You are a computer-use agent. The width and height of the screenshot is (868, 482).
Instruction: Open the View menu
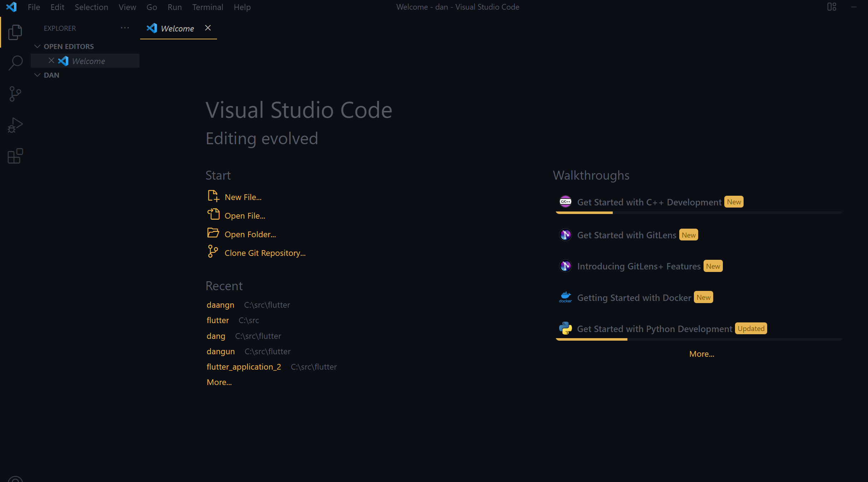point(127,7)
